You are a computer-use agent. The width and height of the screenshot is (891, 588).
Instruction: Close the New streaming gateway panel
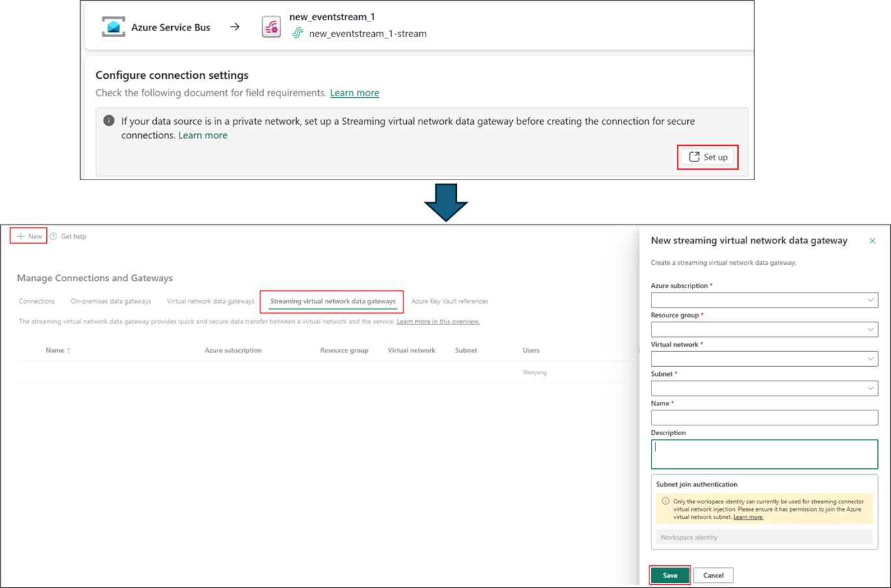873,240
